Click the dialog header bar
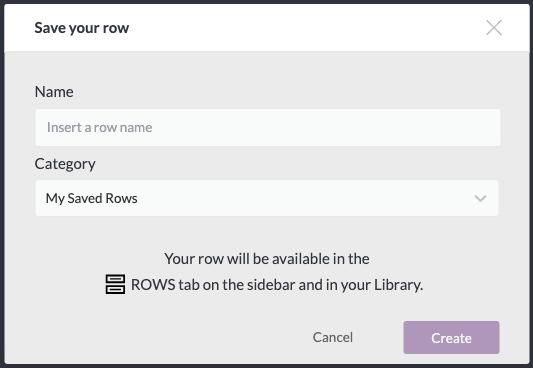The width and height of the screenshot is (533, 368). pos(267,28)
